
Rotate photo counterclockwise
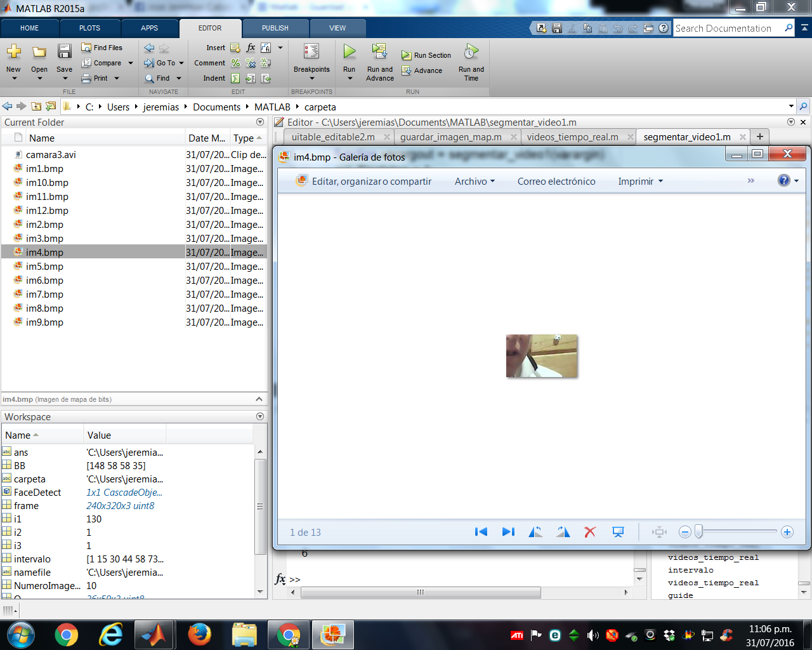pyautogui.click(x=535, y=532)
